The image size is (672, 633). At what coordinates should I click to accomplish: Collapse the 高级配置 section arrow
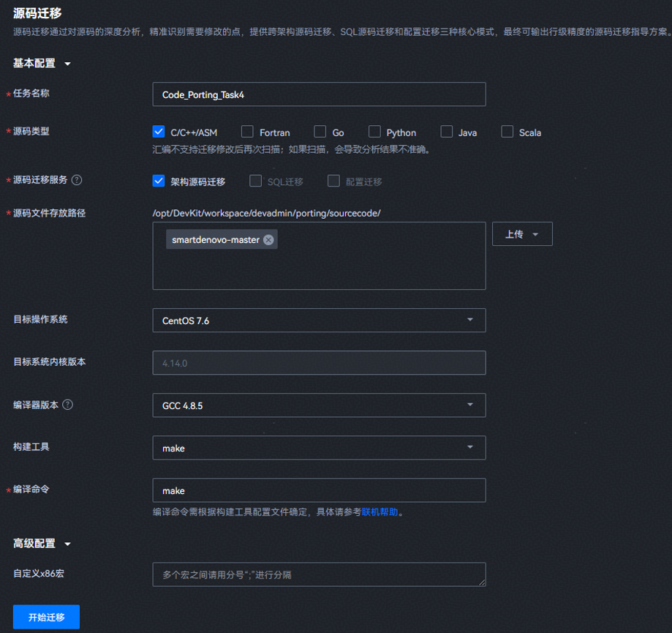pos(68,544)
